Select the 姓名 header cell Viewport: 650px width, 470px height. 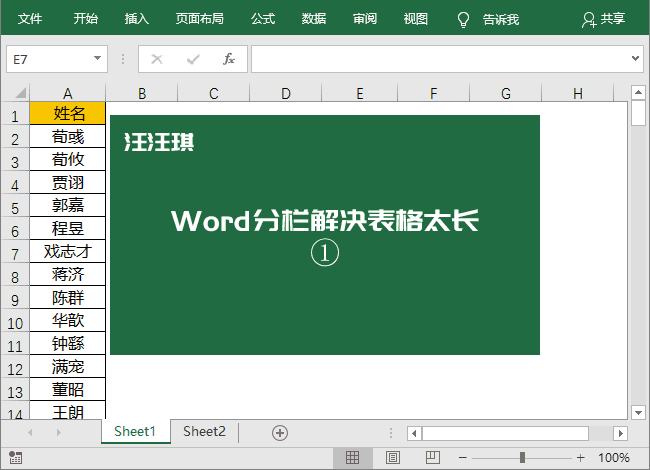[x=68, y=113]
